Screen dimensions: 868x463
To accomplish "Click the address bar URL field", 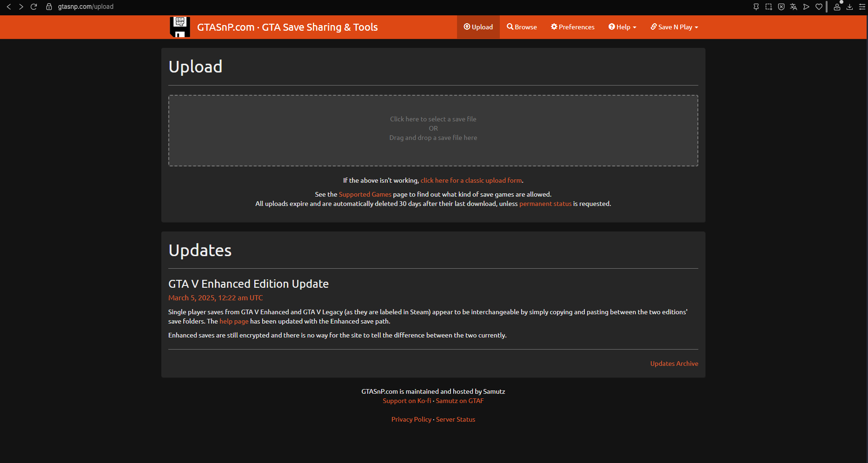I will [x=86, y=7].
